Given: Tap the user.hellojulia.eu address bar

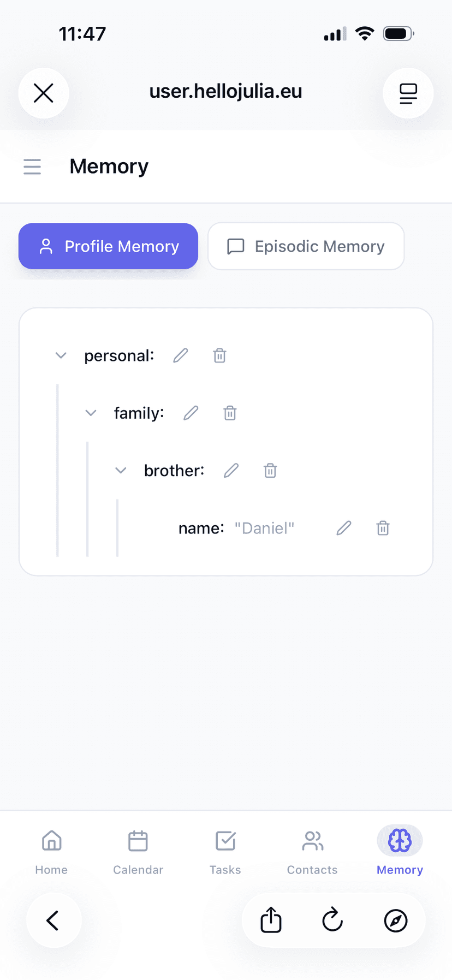Looking at the screenshot, I should pyautogui.click(x=226, y=91).
